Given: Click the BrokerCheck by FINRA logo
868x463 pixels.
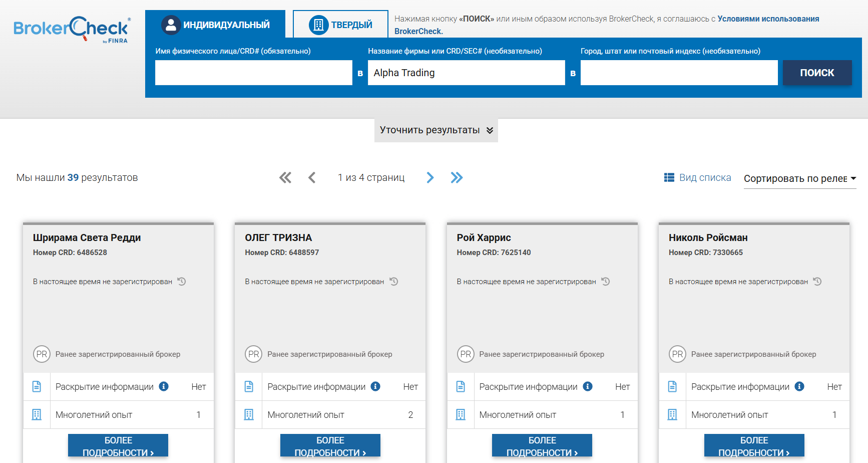Looking at the screenshot, I should 72,30.
